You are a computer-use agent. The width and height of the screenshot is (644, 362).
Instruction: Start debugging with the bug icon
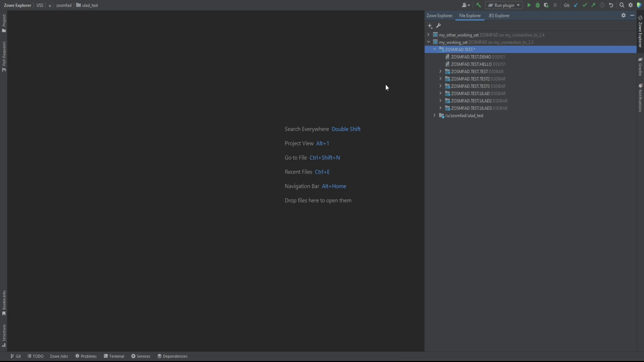coord(538,5)
